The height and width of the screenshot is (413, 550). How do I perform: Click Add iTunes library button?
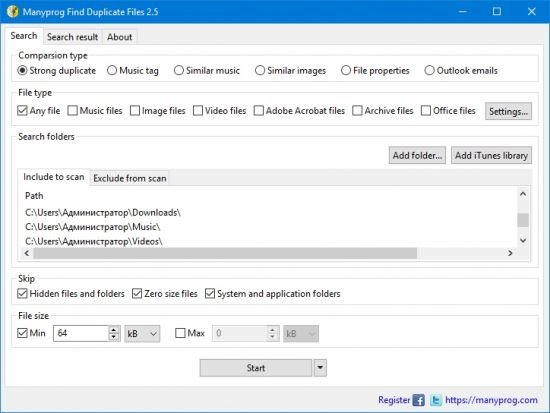coord(491,155)
